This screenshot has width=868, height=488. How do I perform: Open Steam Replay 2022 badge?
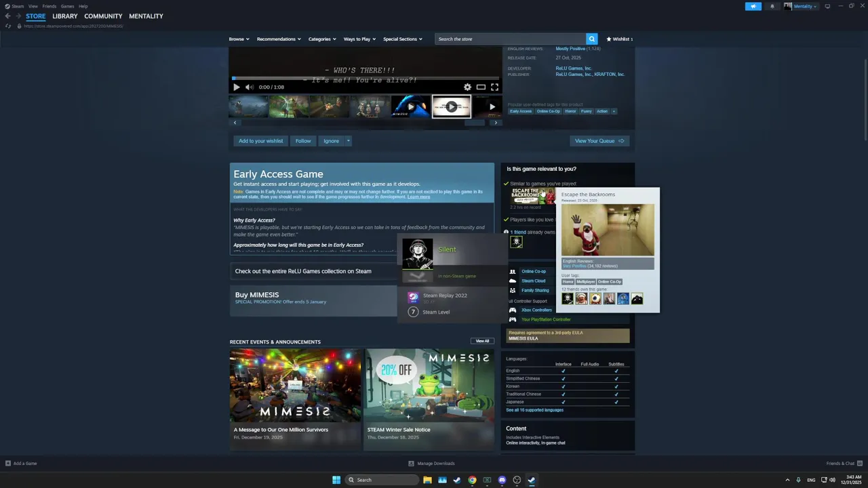(437, 296)
